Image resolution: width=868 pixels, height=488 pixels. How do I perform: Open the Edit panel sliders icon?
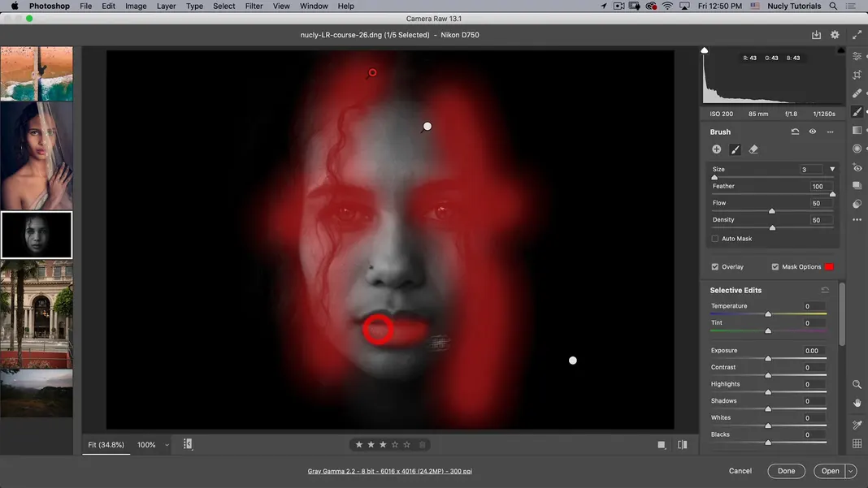tap(857, 57)
